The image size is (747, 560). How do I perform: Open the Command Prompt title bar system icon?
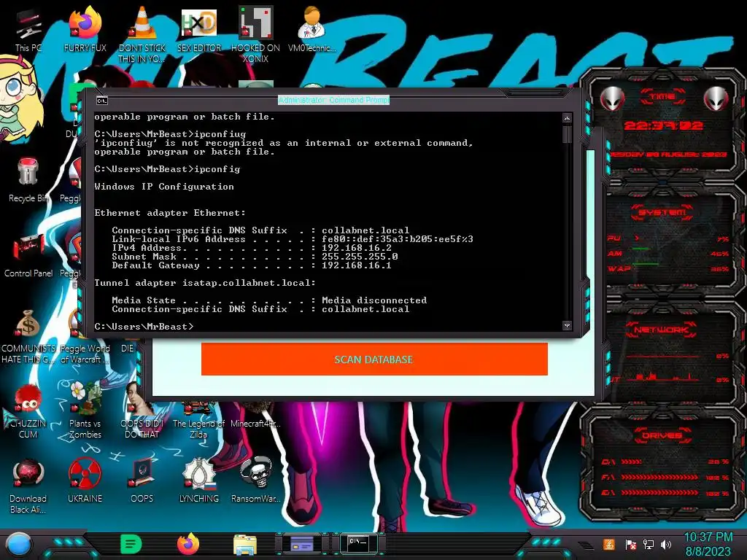pyautogui.click(x=102, y=101)
